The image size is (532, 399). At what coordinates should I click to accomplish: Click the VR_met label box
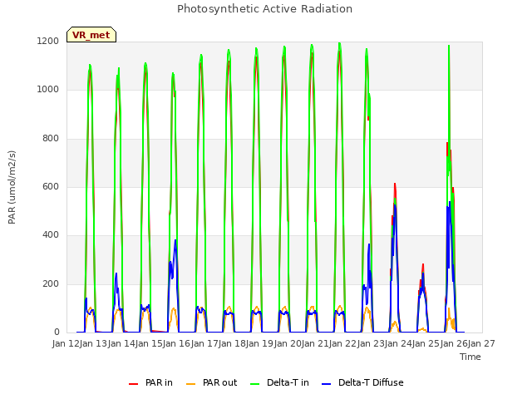pos(91,35)
